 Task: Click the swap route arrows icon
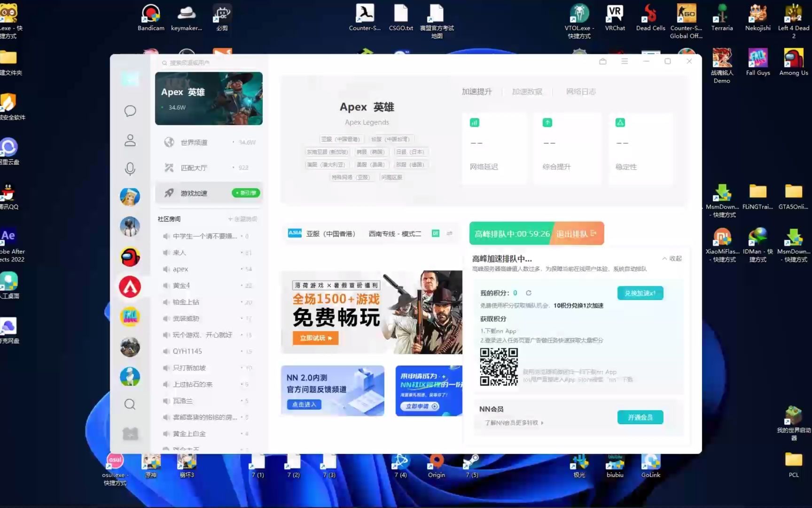(x=450, y=233)
